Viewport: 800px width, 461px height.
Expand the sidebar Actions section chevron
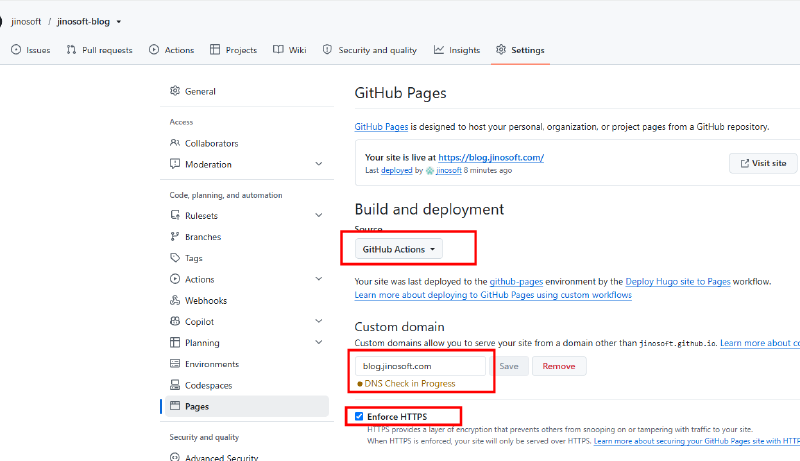[x=319, y=279]
